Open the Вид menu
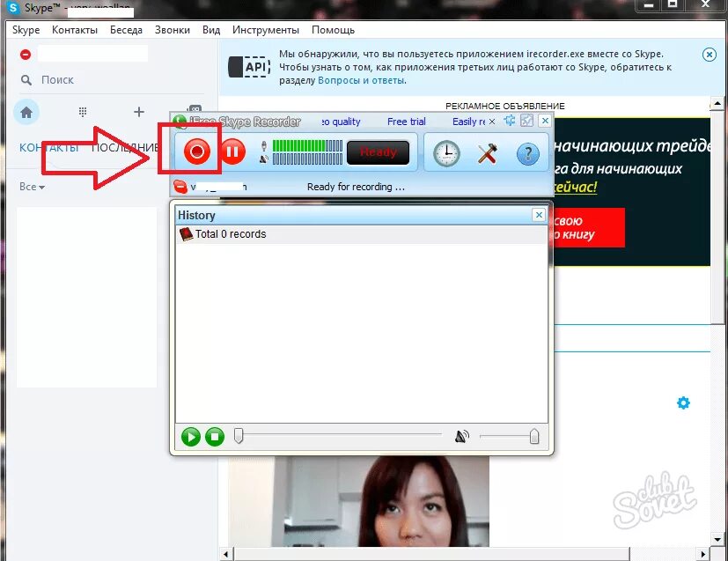 pyautogui.click(x=211, y=30)
